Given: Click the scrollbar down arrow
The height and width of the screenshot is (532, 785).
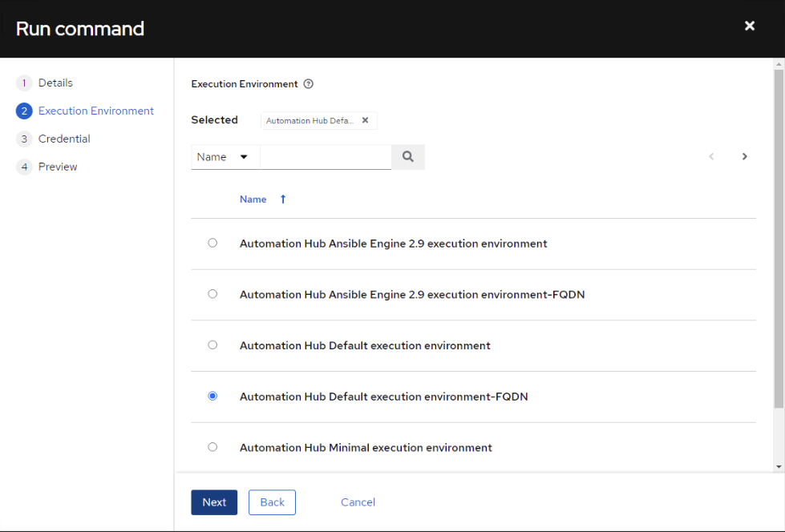Looking at the screenshot, I should pyautogui.click(x=779, y=467).
